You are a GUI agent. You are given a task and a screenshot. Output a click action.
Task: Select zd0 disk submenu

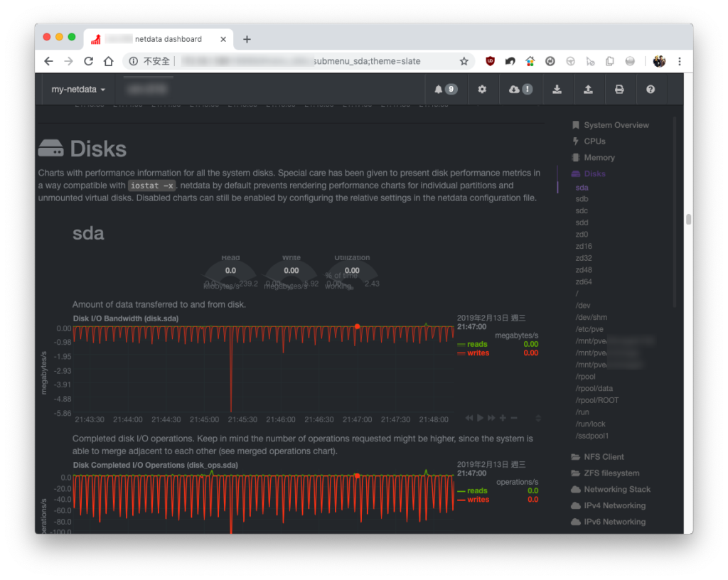(582, 235)
